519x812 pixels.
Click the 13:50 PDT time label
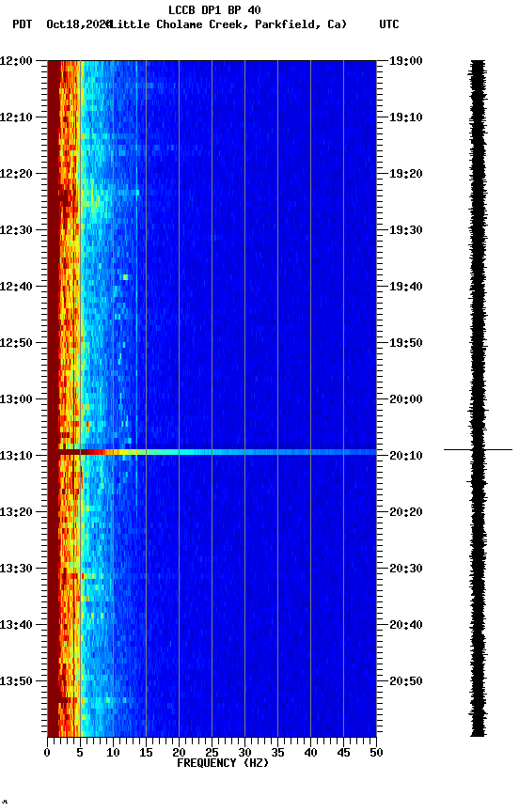[x=16, y=682]
